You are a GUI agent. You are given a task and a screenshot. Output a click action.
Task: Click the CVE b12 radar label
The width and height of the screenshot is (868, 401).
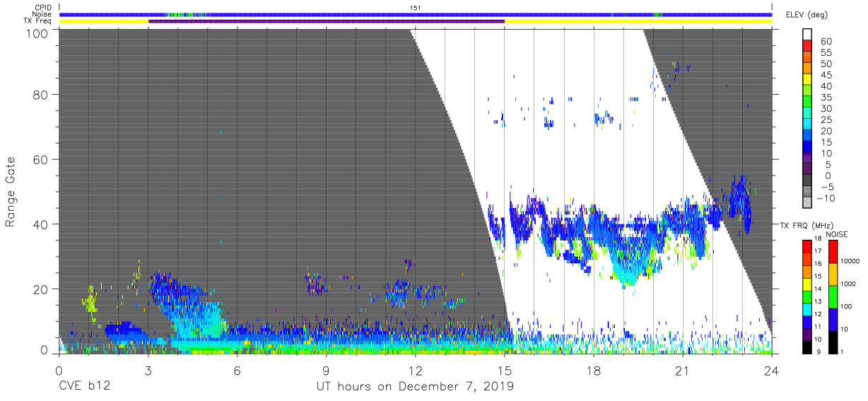click(x=84, y=386)
